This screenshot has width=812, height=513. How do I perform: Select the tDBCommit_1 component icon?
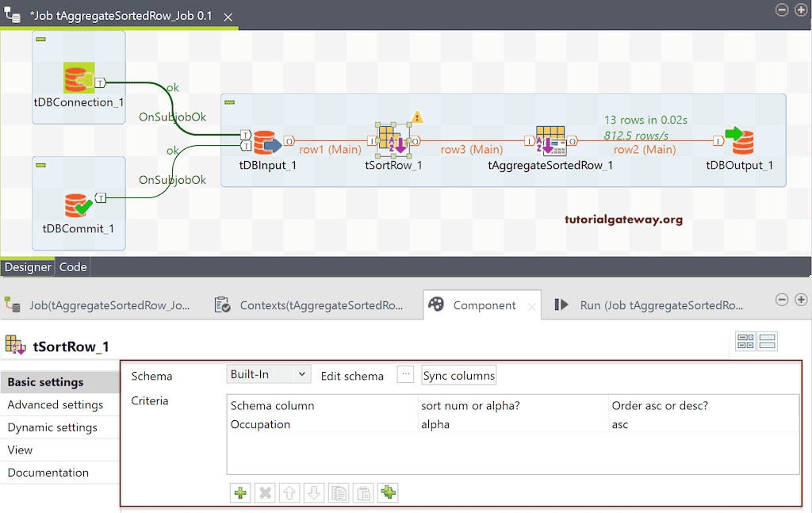(78, 203)
